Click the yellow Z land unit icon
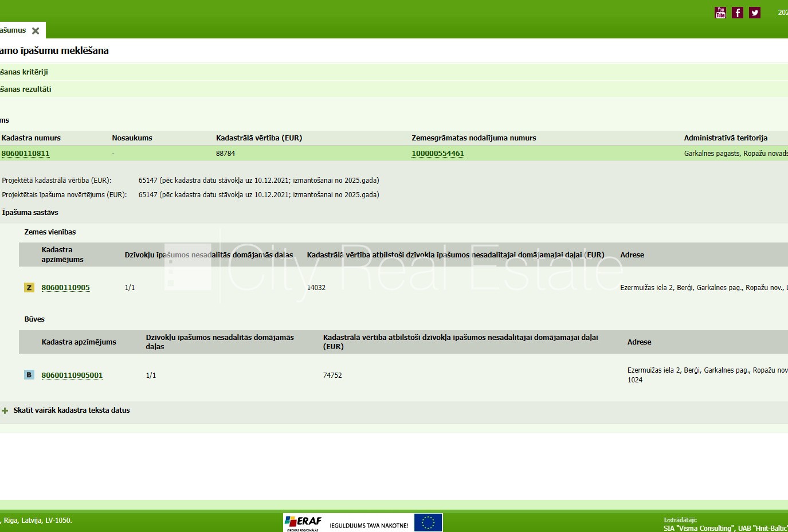 pos(29,287)
